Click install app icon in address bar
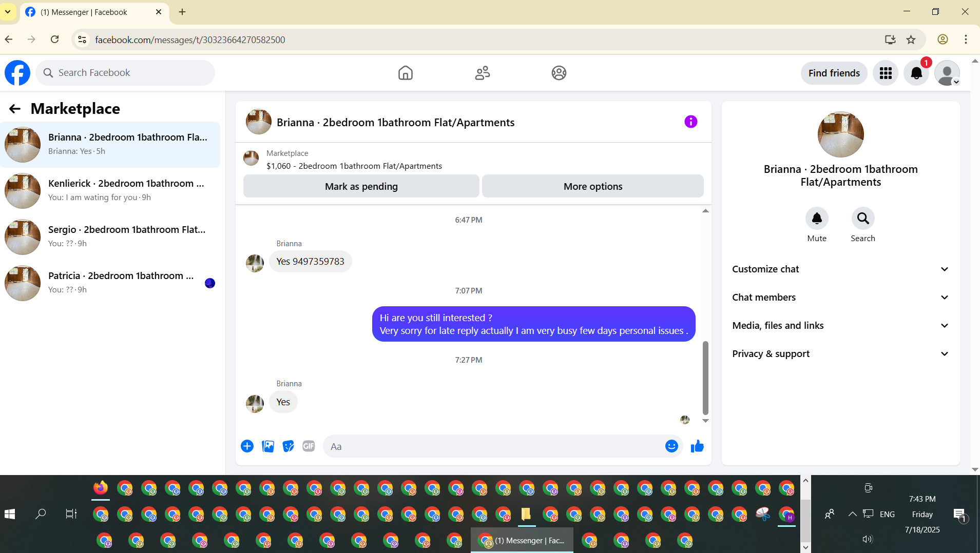The height and width of the screenshot is (553, 980). 890,39
